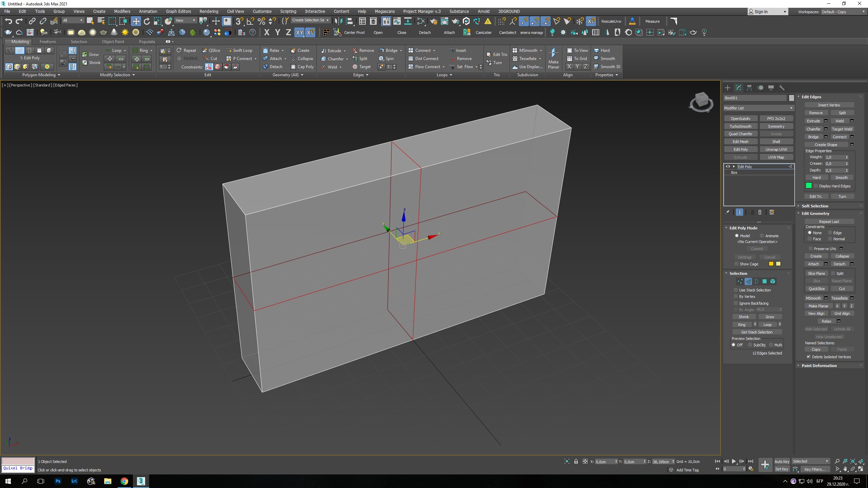Select the Rotate transform tool
Screen dimensions: 868x488
click(x=147, y=21)
